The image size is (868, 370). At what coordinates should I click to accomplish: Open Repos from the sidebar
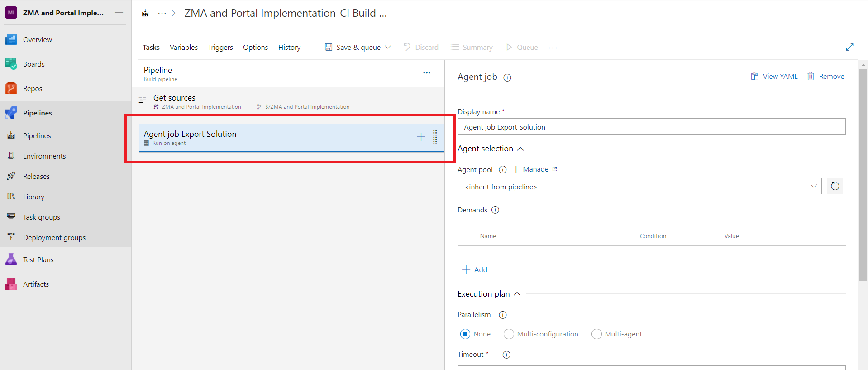pyautogui.click(x=33, y=89)
